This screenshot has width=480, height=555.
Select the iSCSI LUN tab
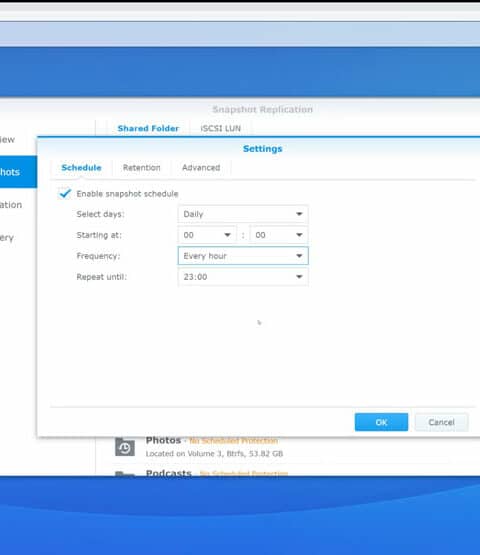tap(221, 128)
